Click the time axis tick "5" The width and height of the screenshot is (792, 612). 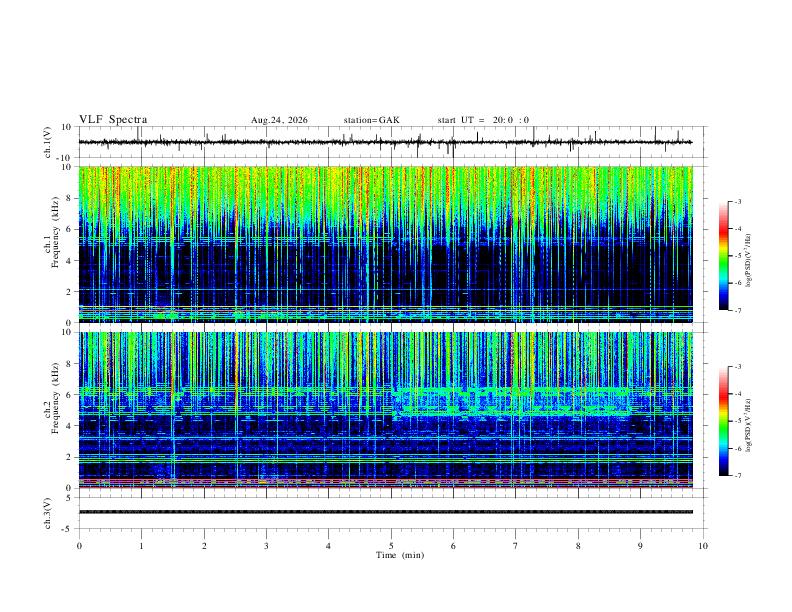[391, 546]
